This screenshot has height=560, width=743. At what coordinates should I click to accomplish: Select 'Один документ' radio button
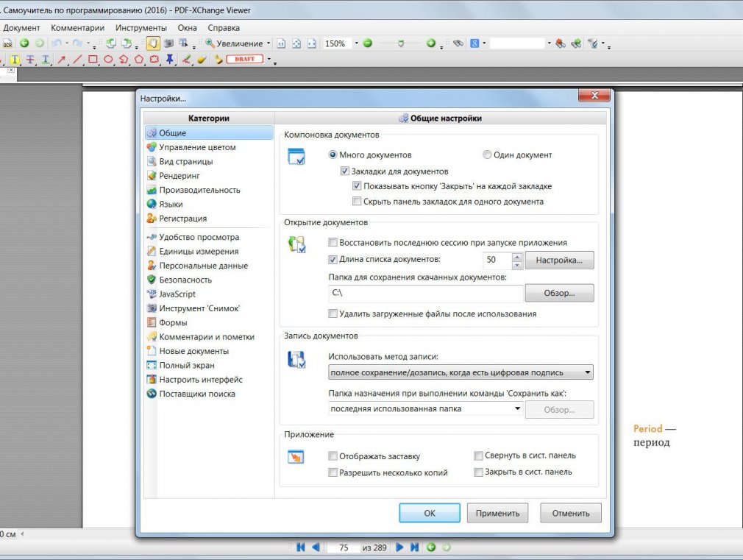[487, 155]
